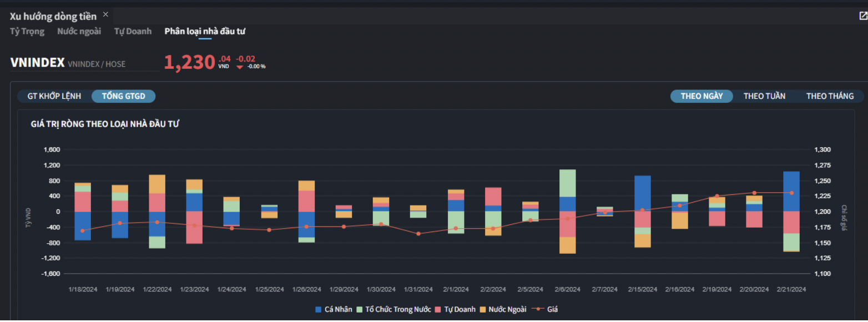Toggle the blue Cá Nhân legend marker
868x322 pixels.
tap(318, 309)
